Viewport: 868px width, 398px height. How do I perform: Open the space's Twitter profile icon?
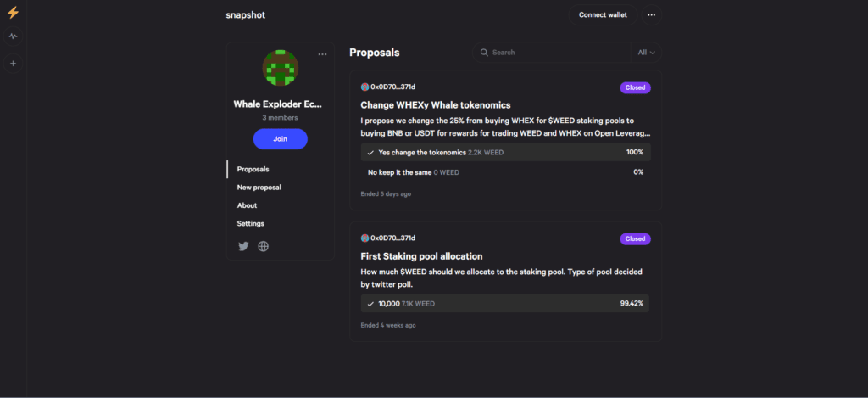tap(243, 246)
